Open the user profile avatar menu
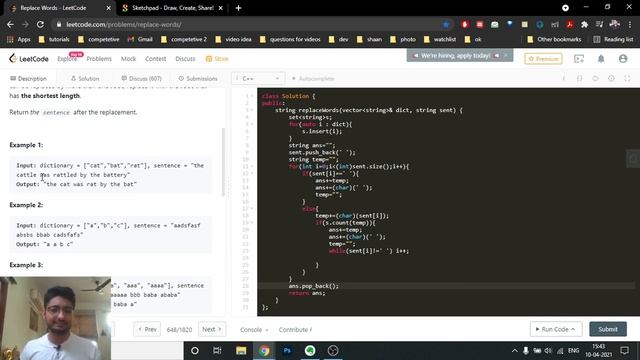This screenshot has width=640, height=360. coord(623,59)
